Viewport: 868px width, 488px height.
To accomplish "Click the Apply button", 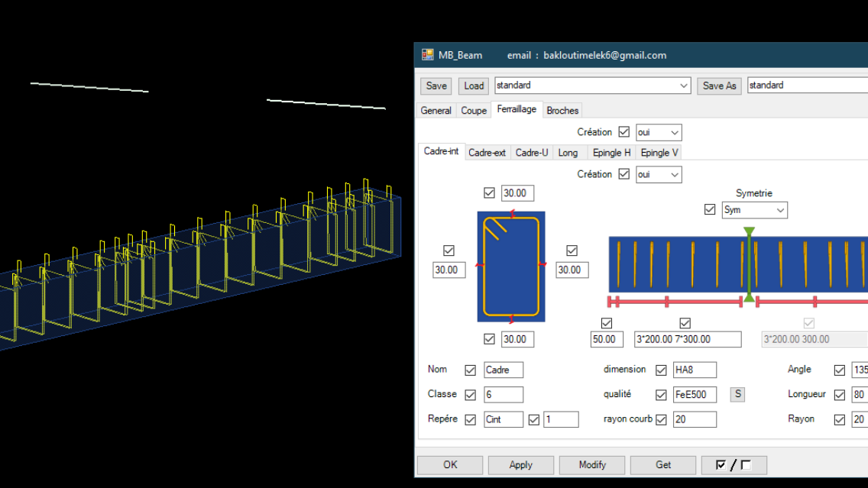I will (x=520, y=464).
